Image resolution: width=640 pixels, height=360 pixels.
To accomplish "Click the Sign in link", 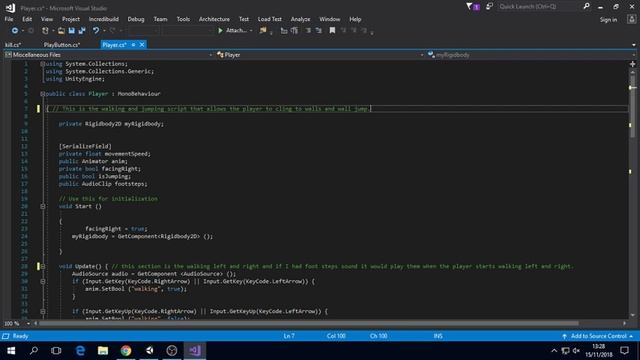I will (608, 20).
